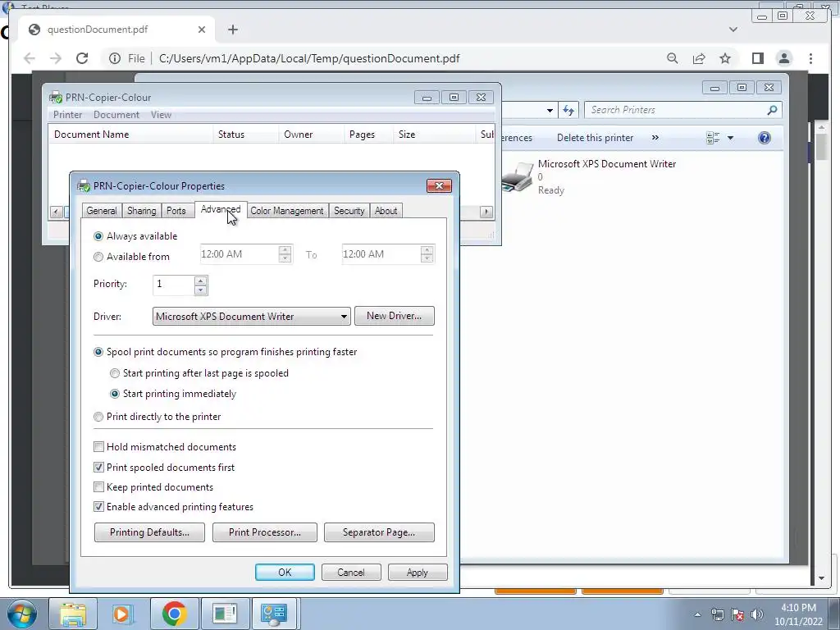Viewport: 840px width, 630px height.
Task: Go forward in Chrome browser
Action: (56, 58)
